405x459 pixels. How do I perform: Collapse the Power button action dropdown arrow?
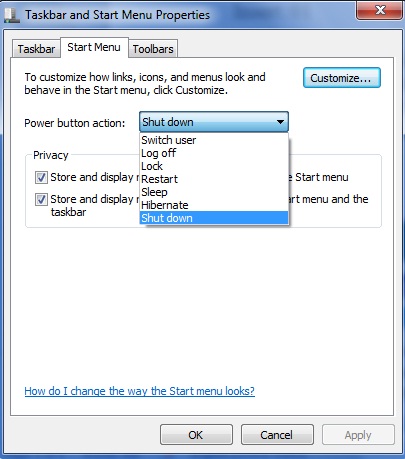point(280,122)
